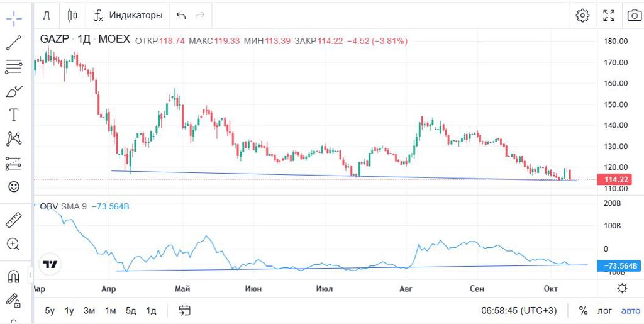Viewport: 644px width, 324px height.
Task: Switch to the 5y date range
Action: tap(50, 311)
